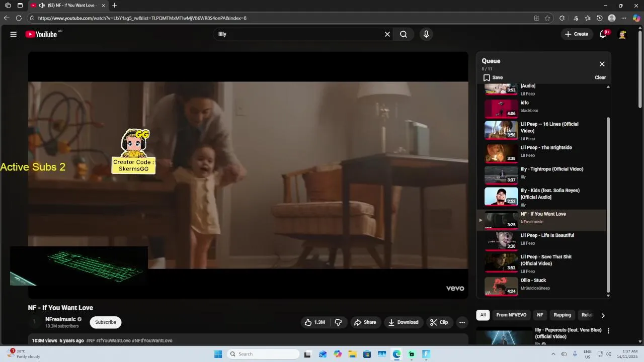Download the video
Image resolution: width=644 pixels, height=362 pixels.
404,322
